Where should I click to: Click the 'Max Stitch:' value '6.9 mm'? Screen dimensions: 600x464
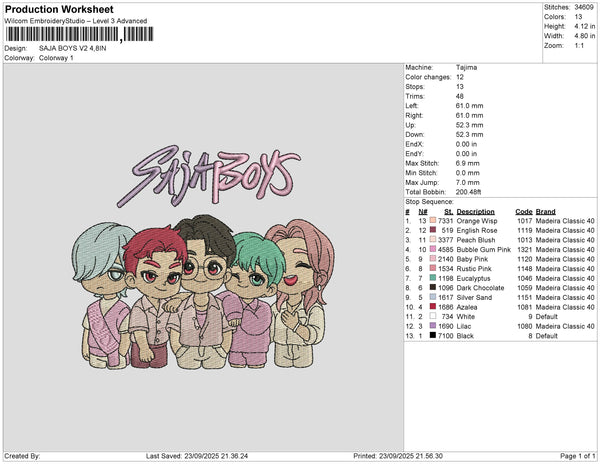pyautogui.click(x=468, y=163)
